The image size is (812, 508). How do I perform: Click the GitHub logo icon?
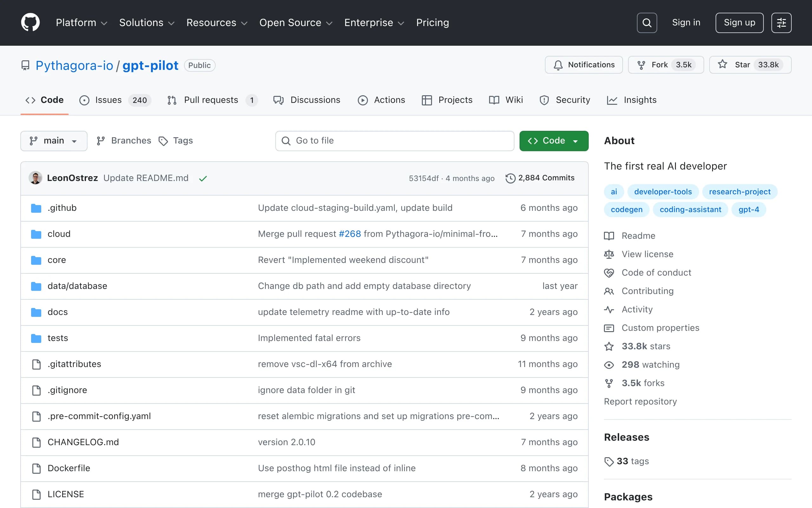point(30,23)
